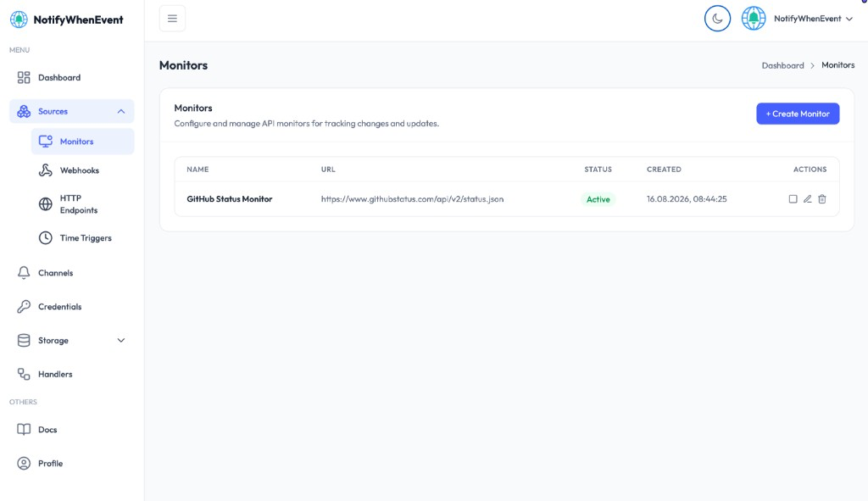Click the Channels bell icon
868x501 pixels.
click(x=24, y=273)
